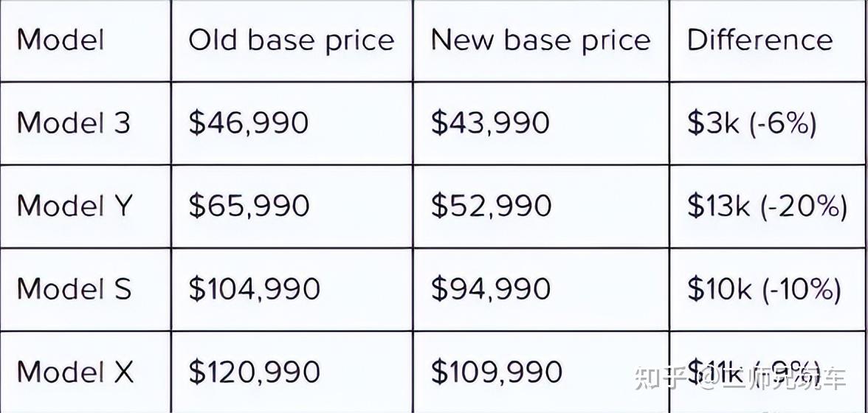Click the Model 3 row label

pyautogui.click(x=74, y=122)
